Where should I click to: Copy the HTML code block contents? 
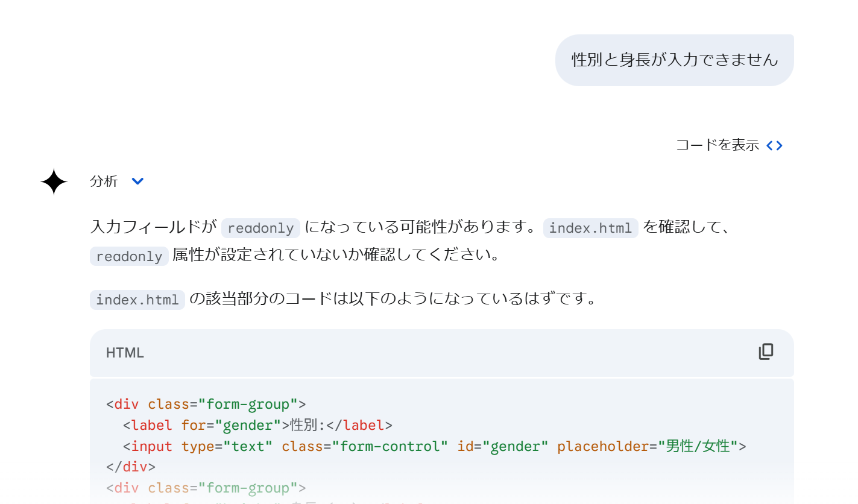coord(766,352)
